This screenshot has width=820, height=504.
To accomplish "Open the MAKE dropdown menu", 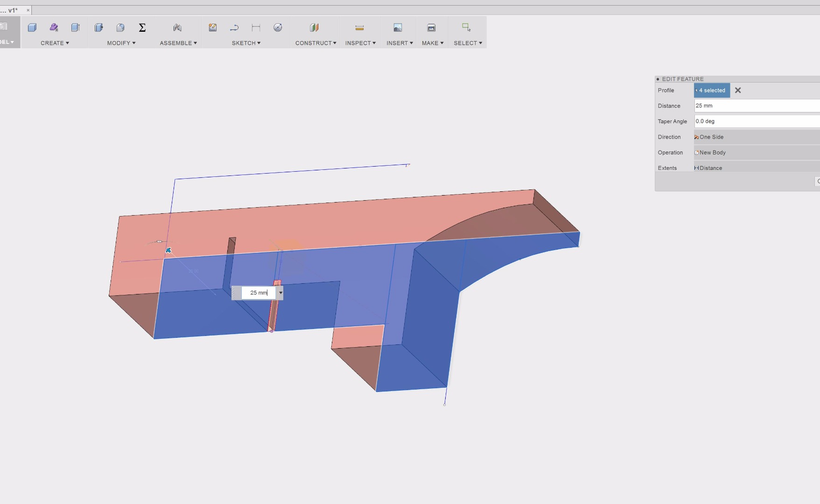I will [x=433, y=43].
